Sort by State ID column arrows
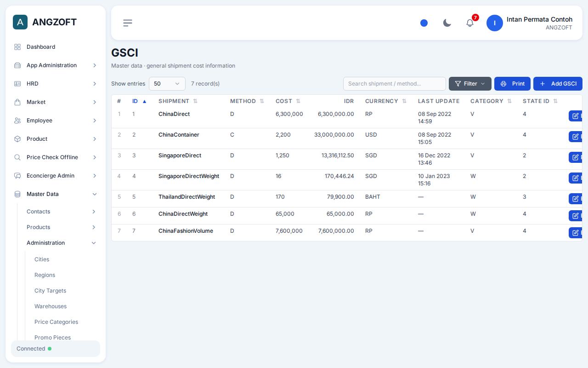588x368 pixels. (x=555, y=101)
